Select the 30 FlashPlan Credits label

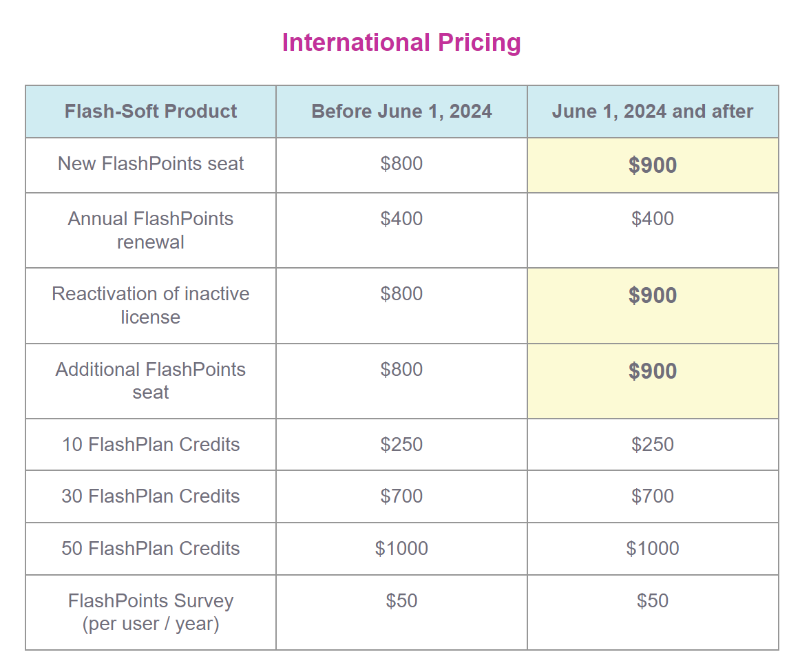(151, 496)
